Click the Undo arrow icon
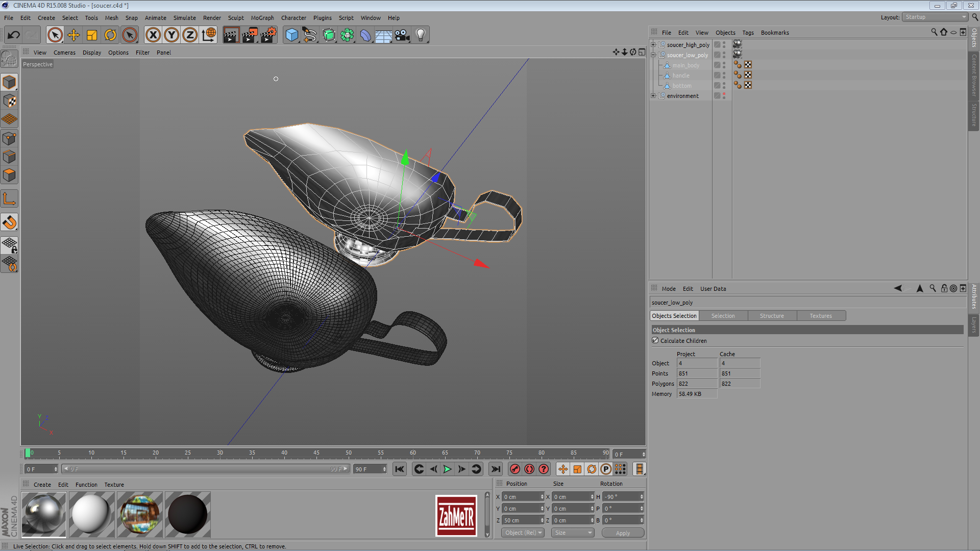This screenshot has height=551, width=980. pyautogui.click(x=14, y=35)
